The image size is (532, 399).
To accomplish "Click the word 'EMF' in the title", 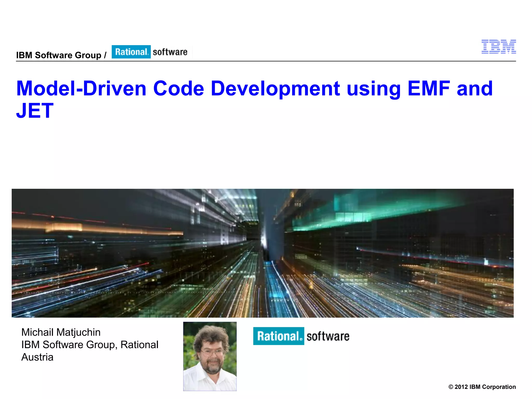I will pos(429,89).
